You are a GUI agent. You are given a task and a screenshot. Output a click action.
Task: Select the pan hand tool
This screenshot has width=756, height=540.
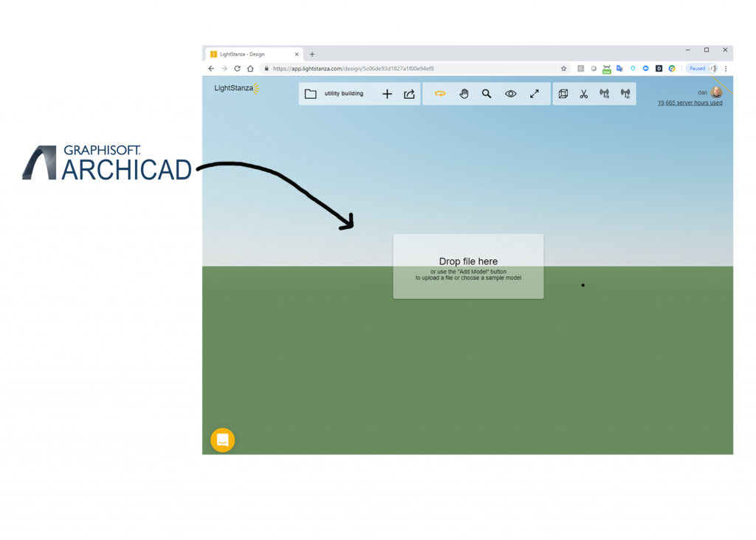coord(464,94)
